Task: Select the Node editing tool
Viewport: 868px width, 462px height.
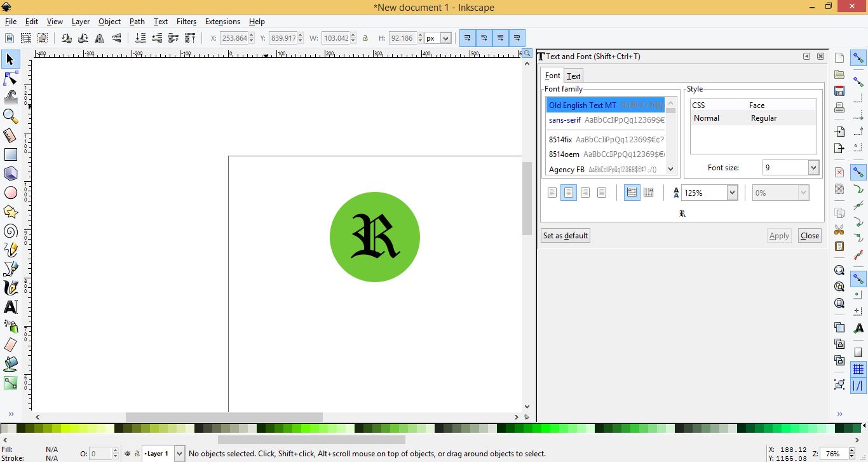Action: (10, 78)
